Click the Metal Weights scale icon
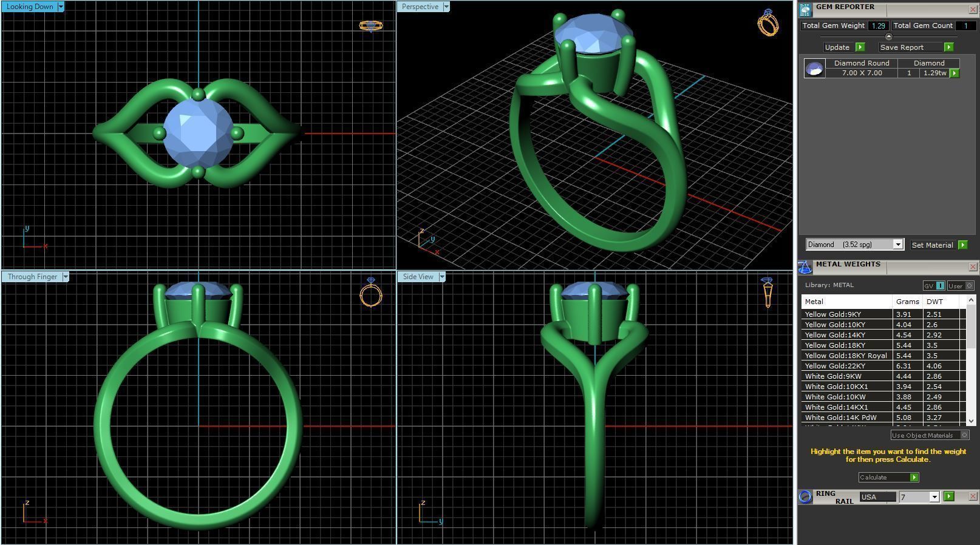 click(x=805, y=267)
